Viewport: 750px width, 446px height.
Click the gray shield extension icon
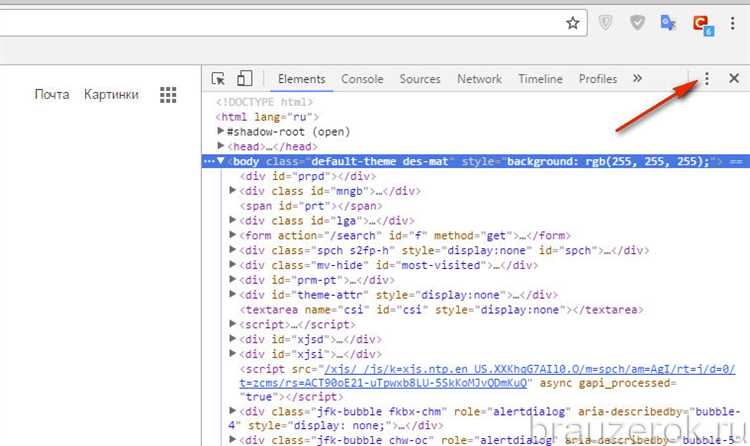pyautogui.click(x=605, y=23)
